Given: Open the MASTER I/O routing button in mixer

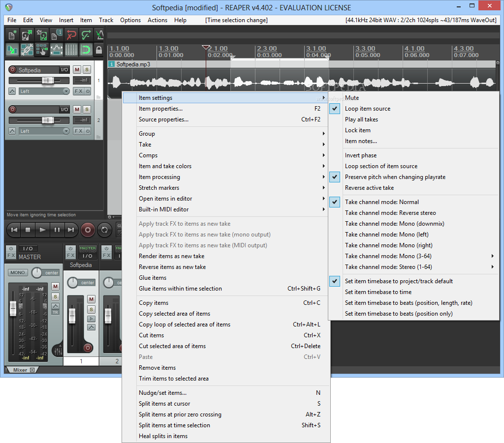Looking at the screenshot, I should [28, 248].
